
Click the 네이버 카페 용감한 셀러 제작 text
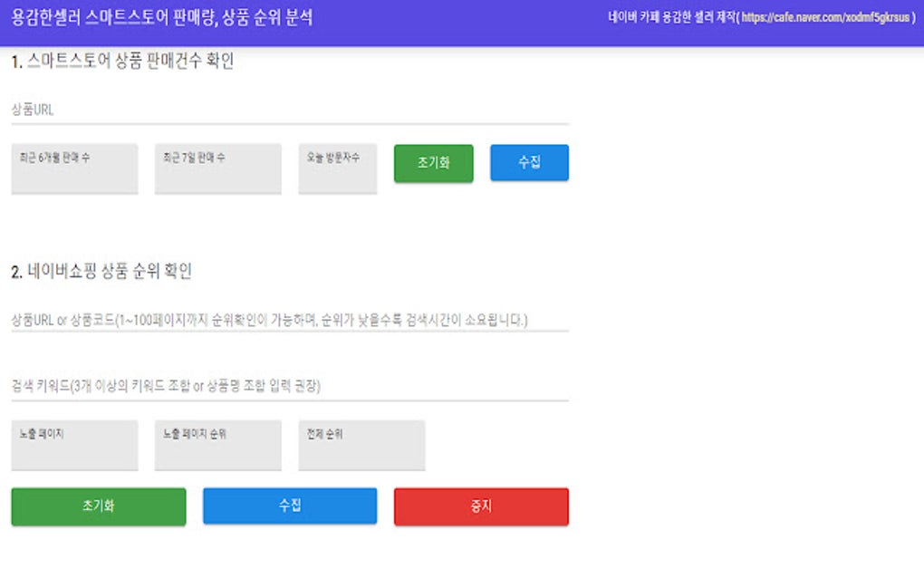pos(672,18)
